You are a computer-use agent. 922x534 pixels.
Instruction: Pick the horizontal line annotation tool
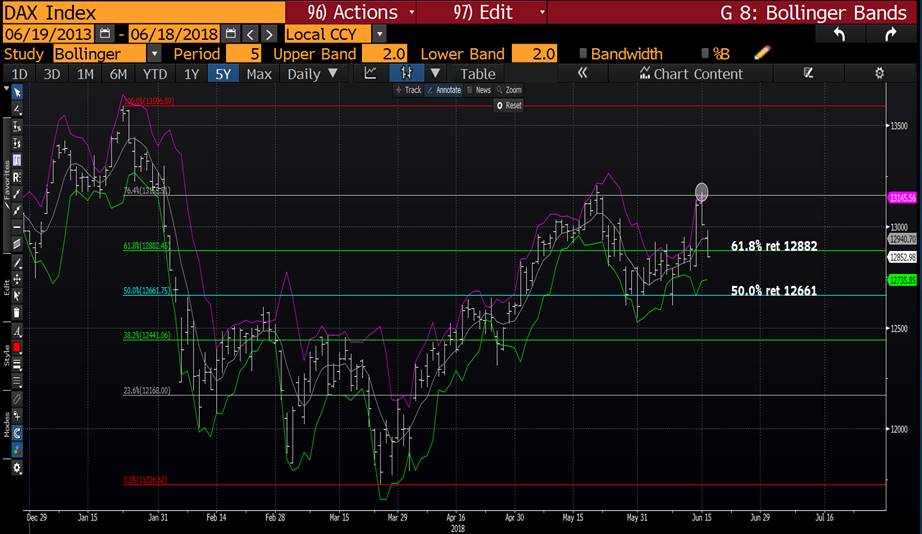tap(17, 227)
